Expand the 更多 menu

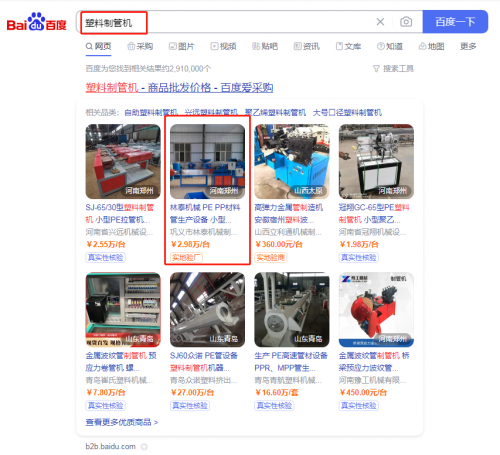coord(468,46)
